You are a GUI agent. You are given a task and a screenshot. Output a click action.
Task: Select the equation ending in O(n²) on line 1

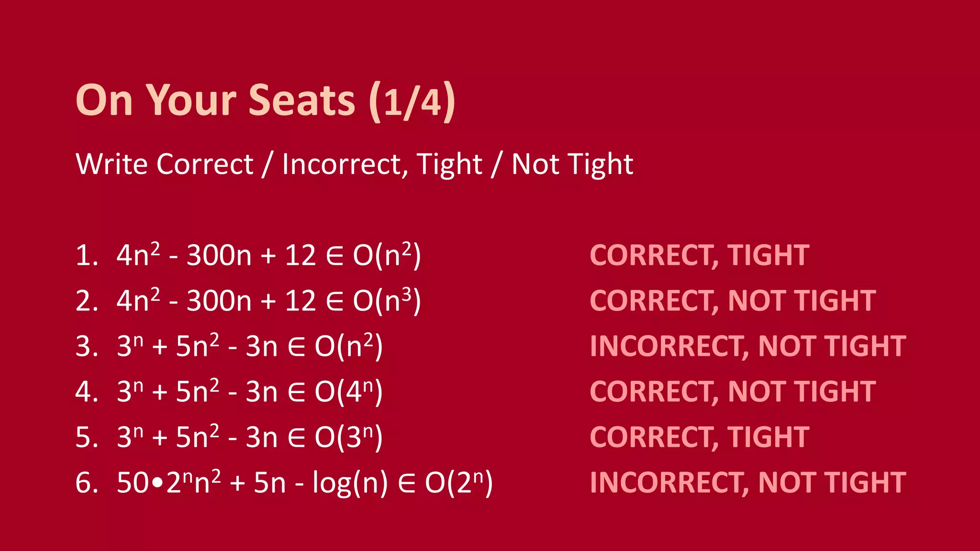pyautogui.click(x=268, y=255)
